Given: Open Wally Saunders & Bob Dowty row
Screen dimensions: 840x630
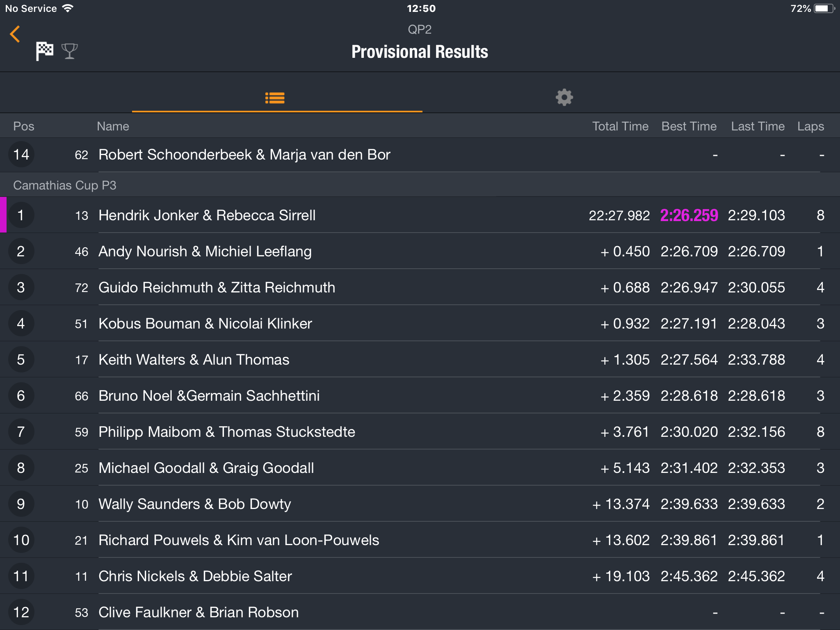Looking at the screenshot, I should (x=420, y=504).
